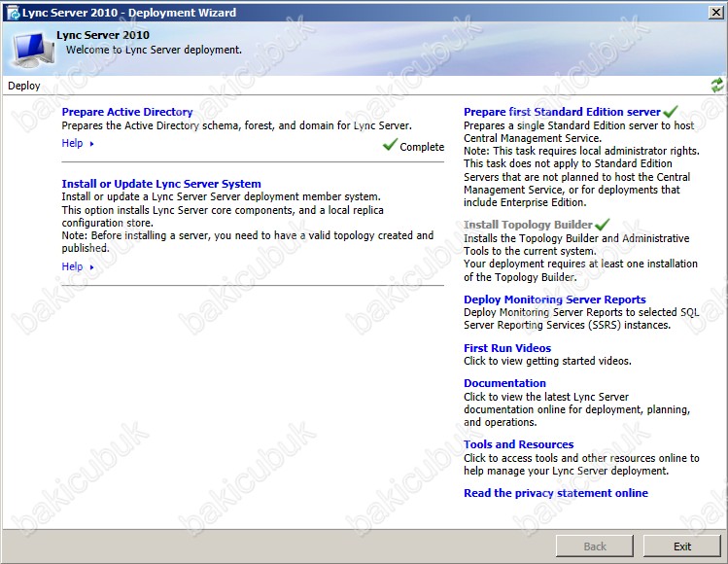Open Install or Update Lync Server System

pyautogui.click(x=161, y=184)
